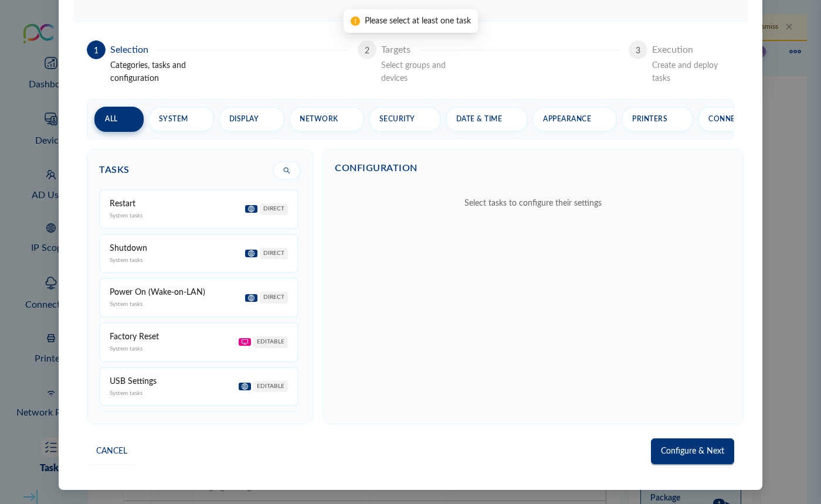Click the Tasks checklist icon in sidebar
This screenshot has height=504, width=821.
[51, 447]
